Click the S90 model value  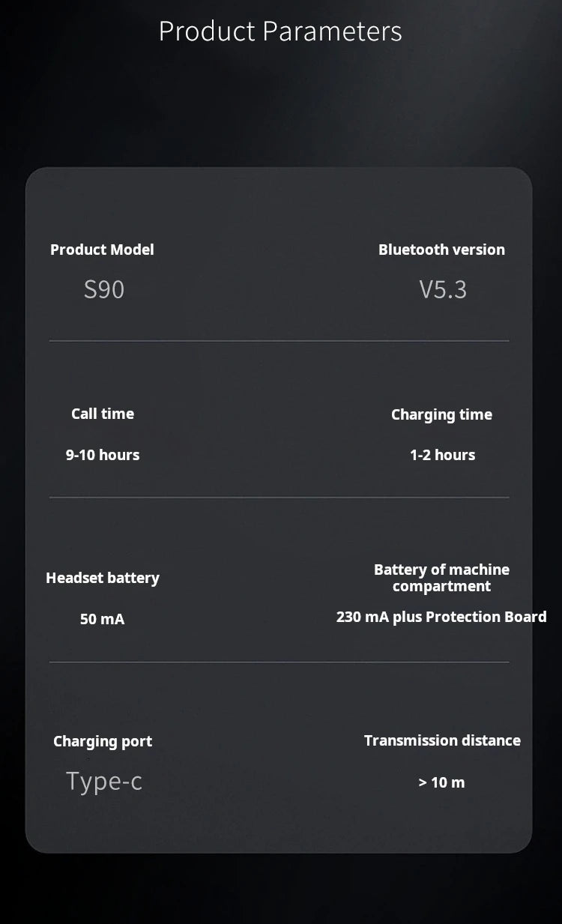coord(104,289)
